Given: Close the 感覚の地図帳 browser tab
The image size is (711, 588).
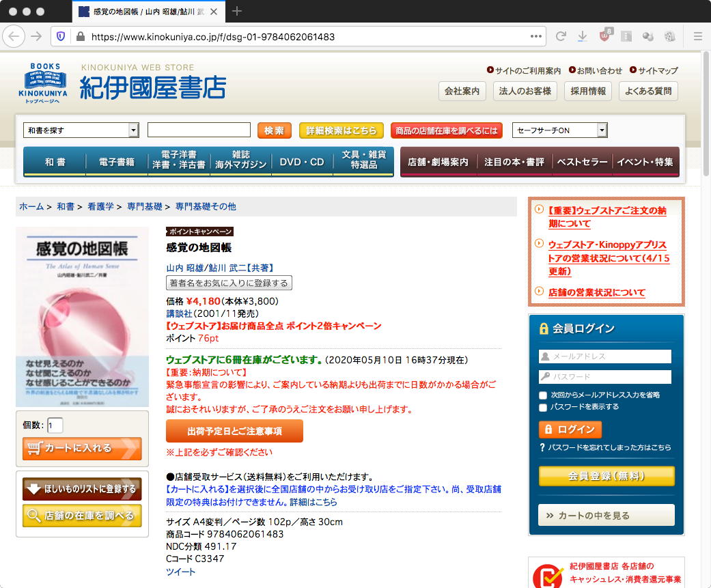Looking at the screenshot, I should coord(214,12).
